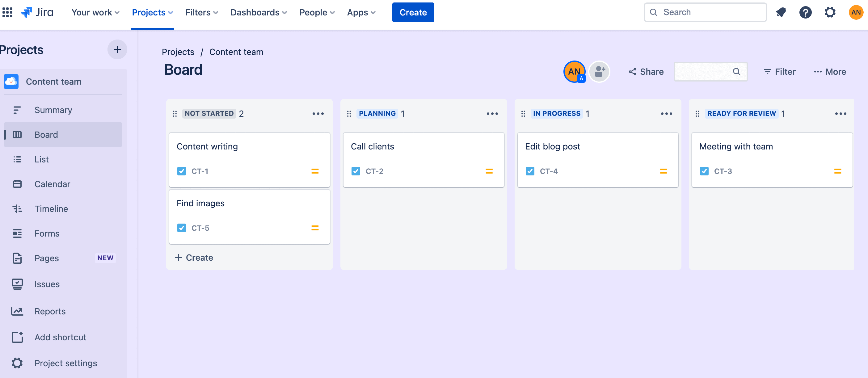This screenshot has height=378, width=868.
Task: Open the Forms panel
Action: pos(47,233)
